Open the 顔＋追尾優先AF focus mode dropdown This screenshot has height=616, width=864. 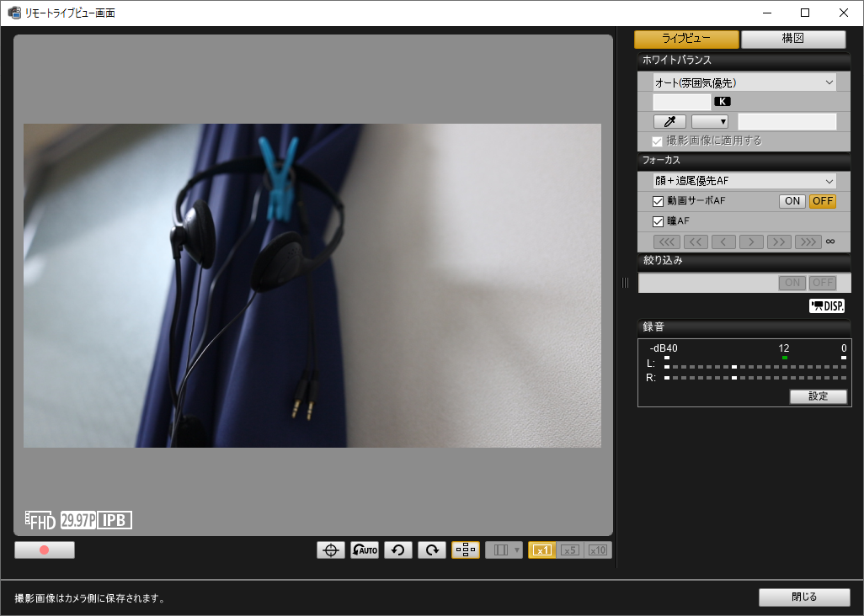coord(744,180)
